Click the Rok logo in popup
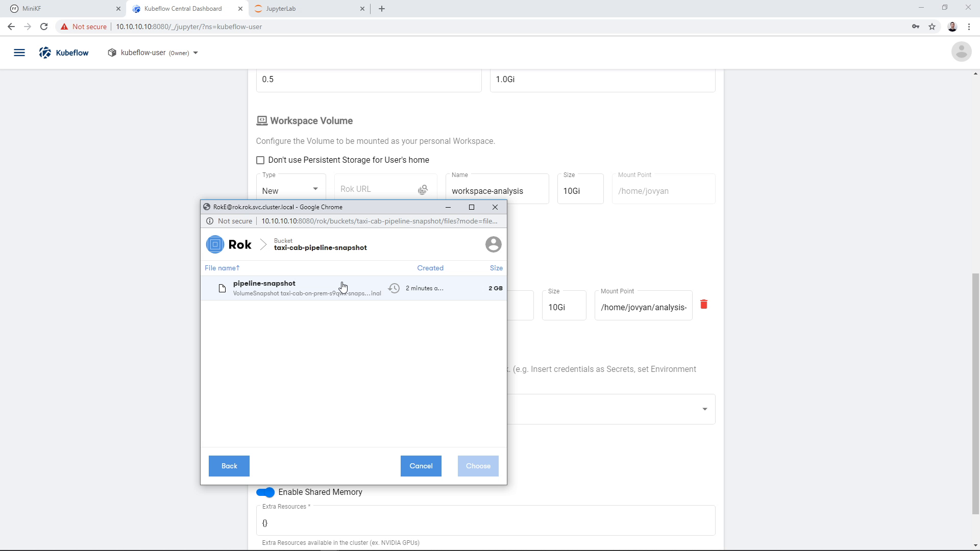Image resolution: width=980 pixels, height=551 pixels. [x=229, y=244]
